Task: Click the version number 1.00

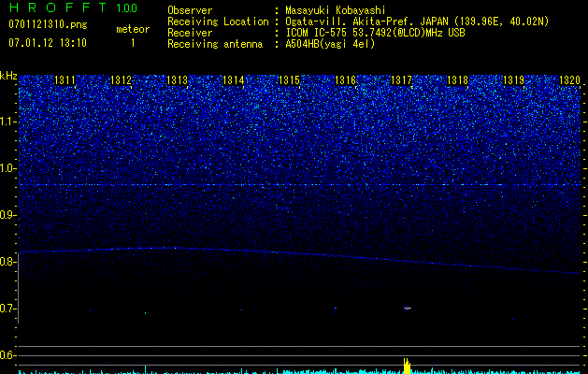Action: 125,8
